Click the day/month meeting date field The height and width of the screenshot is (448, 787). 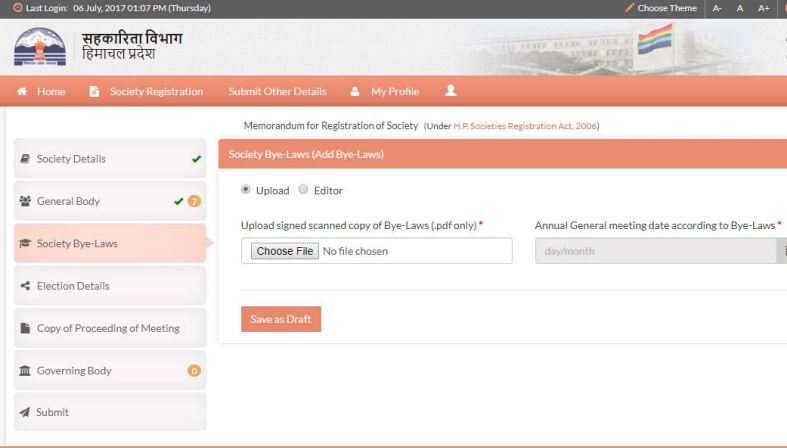click(655, 251)
